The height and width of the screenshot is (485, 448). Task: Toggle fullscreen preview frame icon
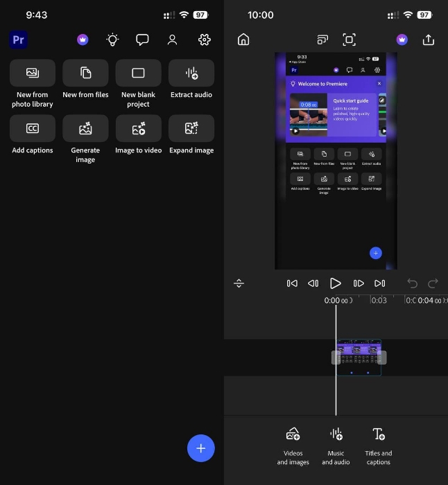pyautogui.click(x=350, y=39)
